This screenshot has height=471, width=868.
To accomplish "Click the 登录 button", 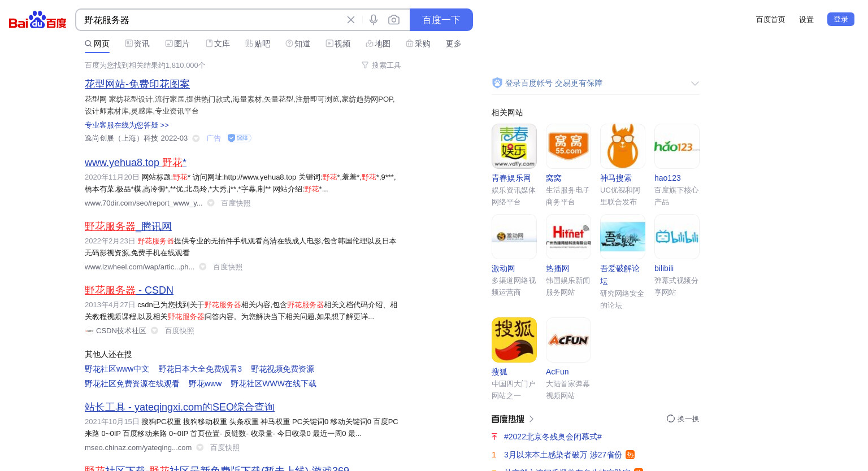I will (x=841, y=19).
